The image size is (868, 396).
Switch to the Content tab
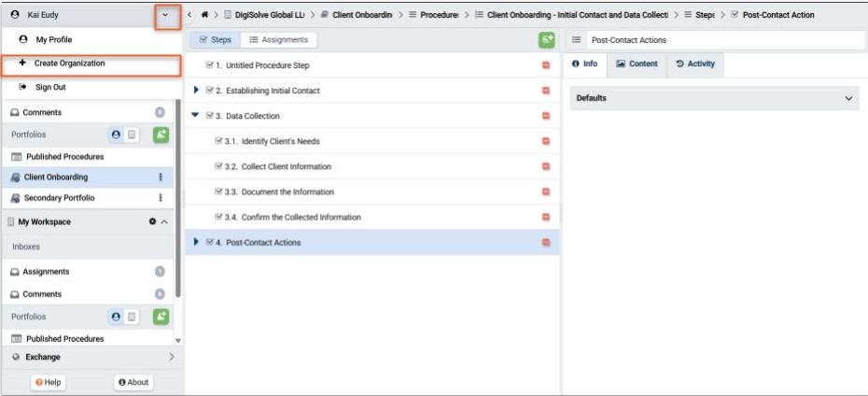pyautogui.click(x=637, y=64)
